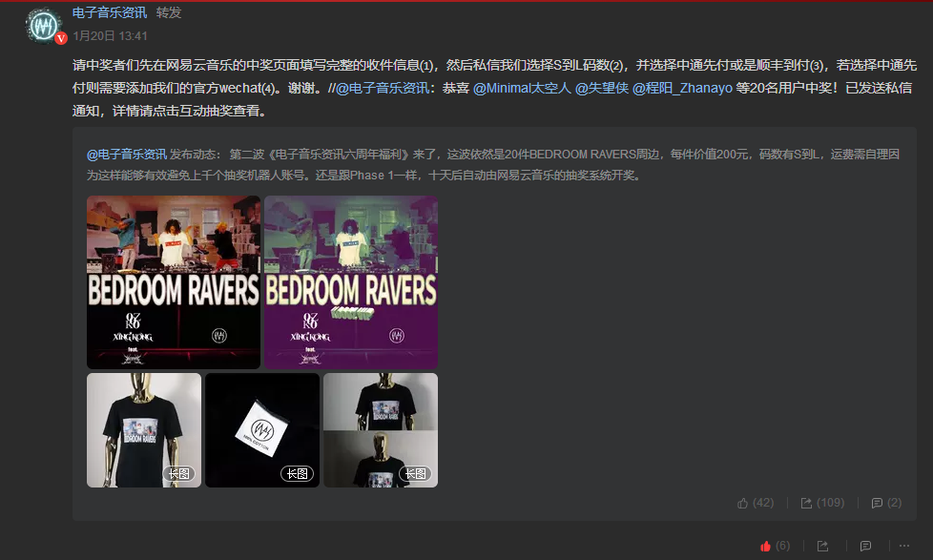Toggle the red like button with 6
This screenshot has width=933, height=560.
[x=775, y=546]
